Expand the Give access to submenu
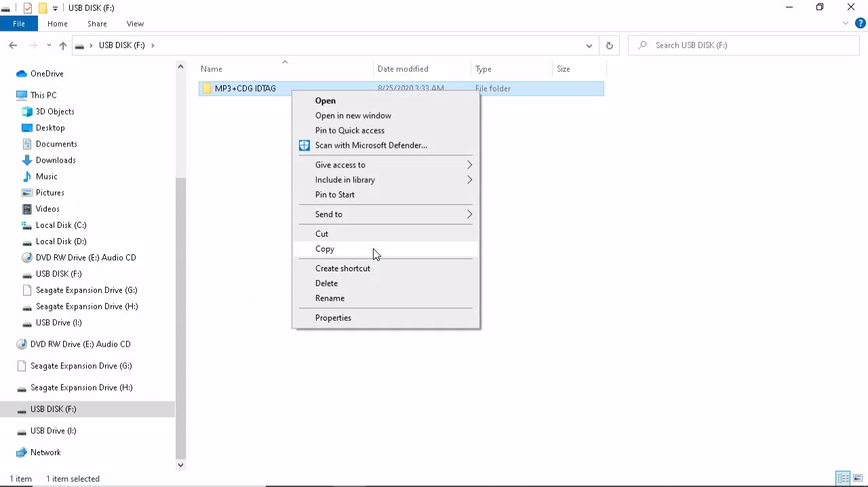 469,165
